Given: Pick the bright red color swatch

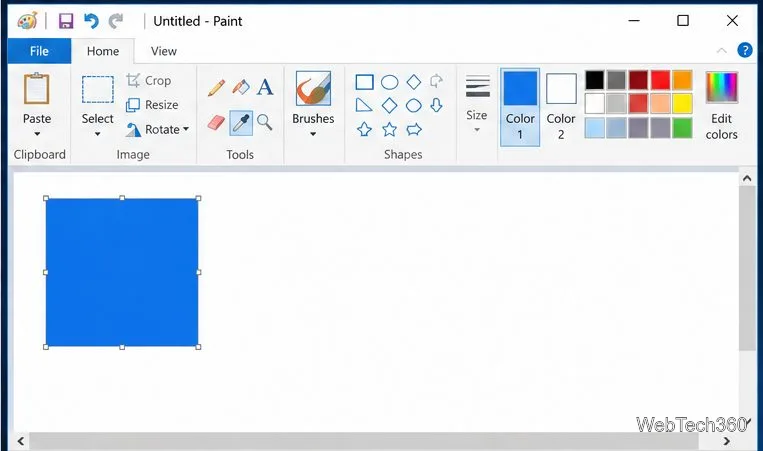Looking at the screenshot, I should coord(660,80).
